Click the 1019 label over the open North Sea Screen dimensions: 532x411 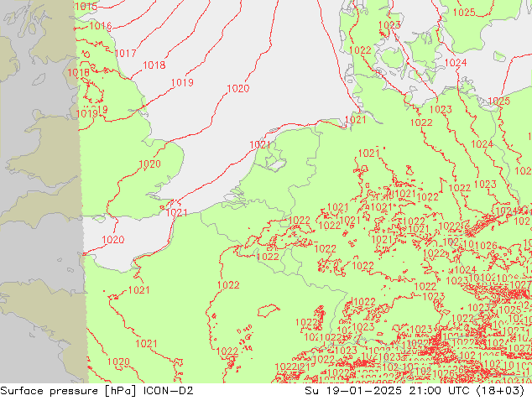point(182,82)
